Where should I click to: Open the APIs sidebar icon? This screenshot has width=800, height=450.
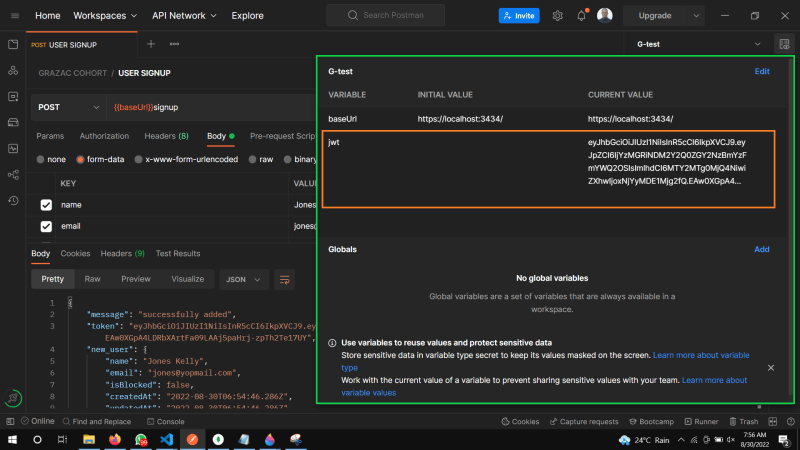click(x=13, y=70)
